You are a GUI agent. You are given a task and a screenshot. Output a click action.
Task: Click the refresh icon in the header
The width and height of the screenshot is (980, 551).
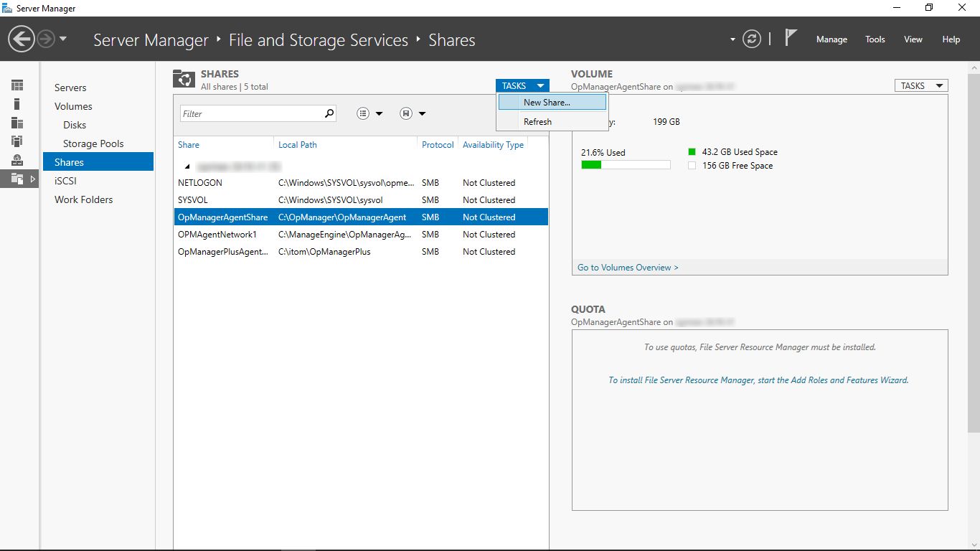pyautogui.click(x=751, y=39)
